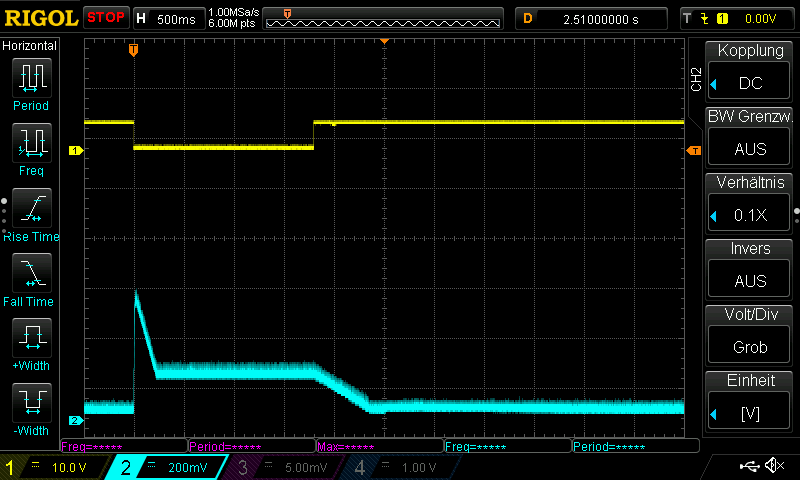Expand the Einheit [V] unit option
800x480 pixels.
point(750,402)
